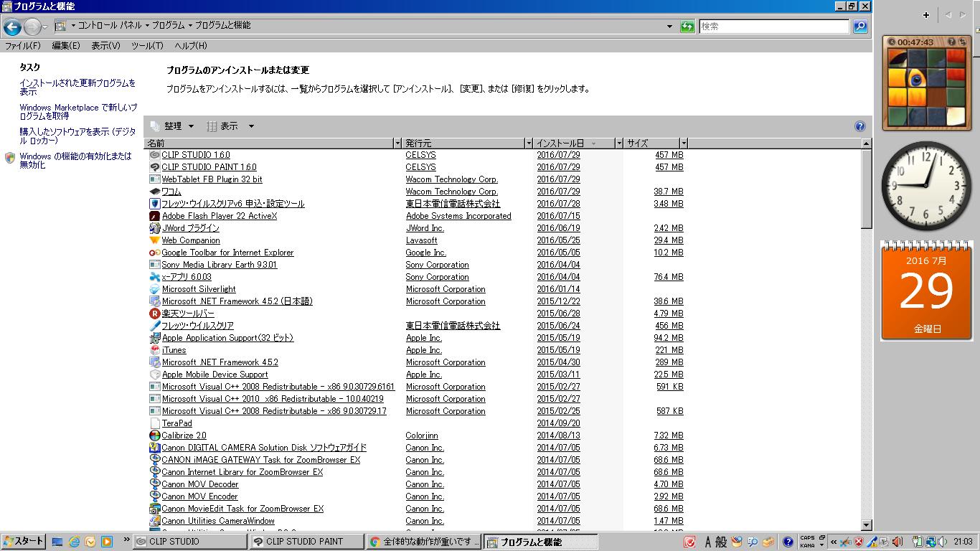Open the network tray icon with the globe
The image size is (980, 551).
coord(930,542)
